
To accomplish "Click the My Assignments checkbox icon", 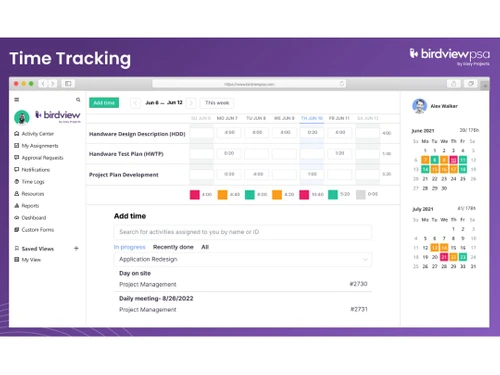I will [17, 145].
